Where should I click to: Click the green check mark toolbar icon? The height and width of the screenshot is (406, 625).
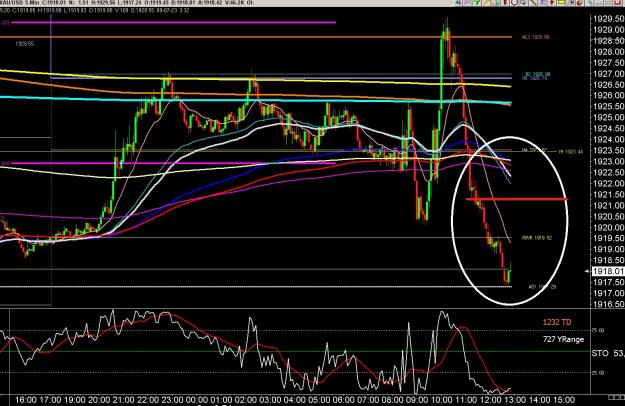click(477, 2)
